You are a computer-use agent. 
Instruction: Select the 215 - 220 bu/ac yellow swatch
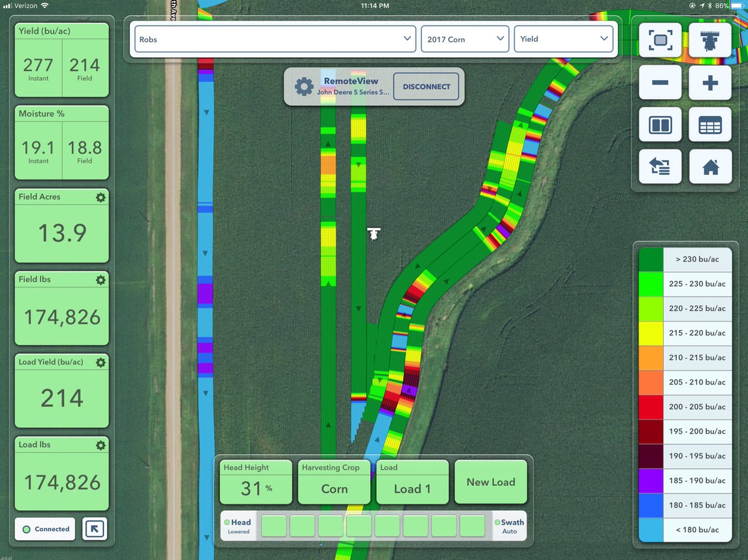[x=651, y=333]
